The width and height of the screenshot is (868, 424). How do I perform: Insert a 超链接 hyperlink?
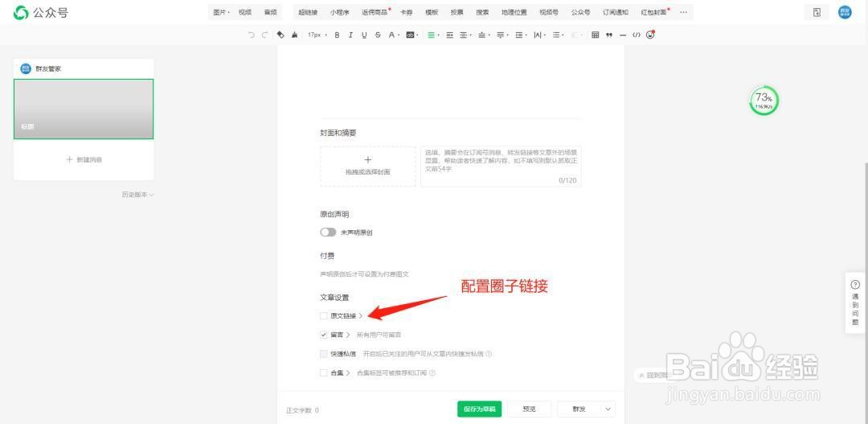tap(308, 12)
